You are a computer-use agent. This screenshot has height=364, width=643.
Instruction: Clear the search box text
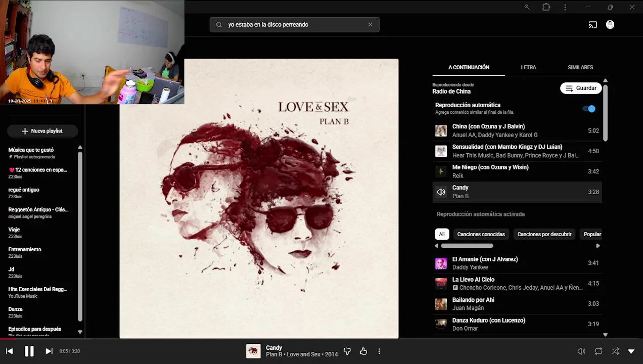[370, 24]
